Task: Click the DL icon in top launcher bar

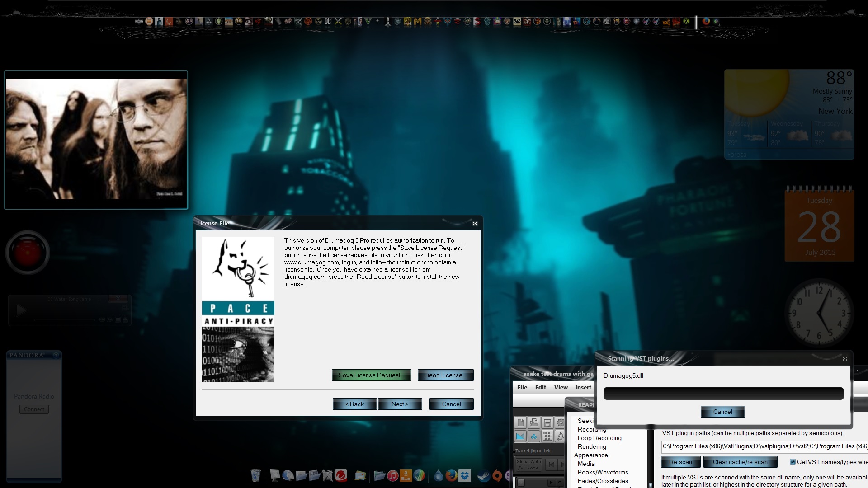Action: (328, 21)
